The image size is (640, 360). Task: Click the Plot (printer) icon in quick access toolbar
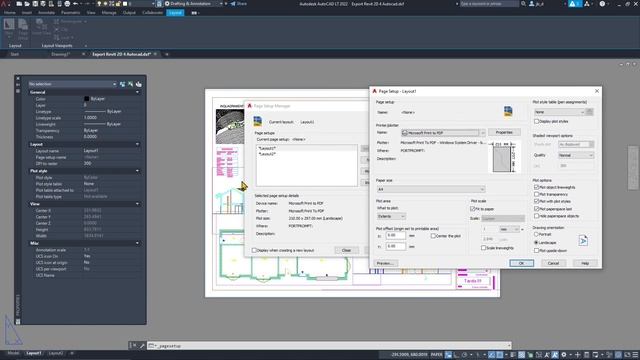pos(67,4)
